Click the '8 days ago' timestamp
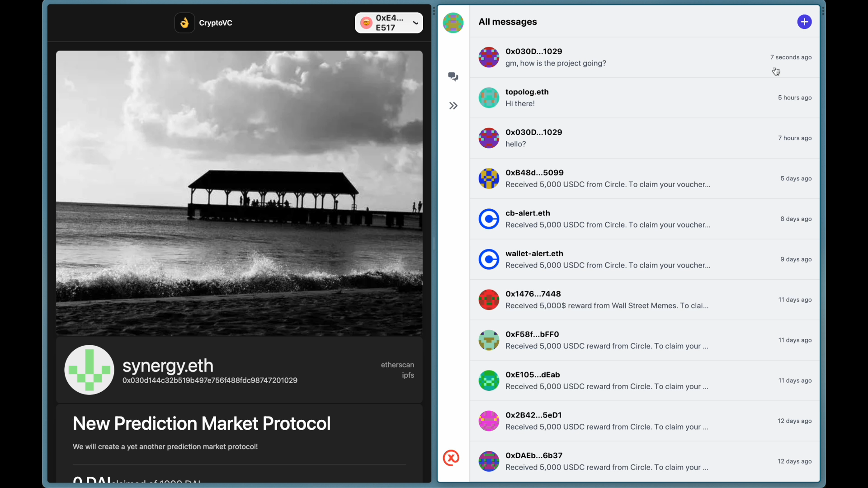The width and height of the screenshot is (868, 488). tap(796, 219)
